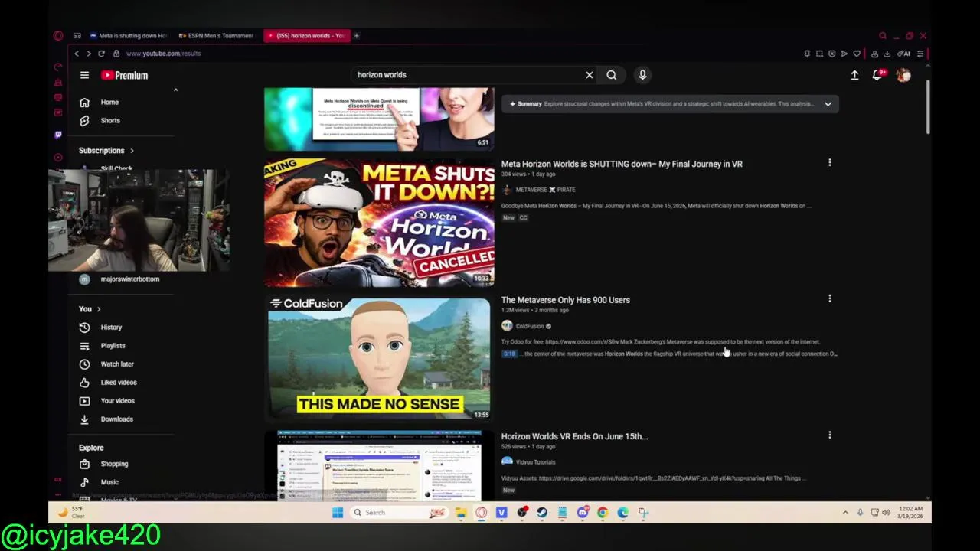Open the YouTube hamburger guide menu

click(84, 75)
